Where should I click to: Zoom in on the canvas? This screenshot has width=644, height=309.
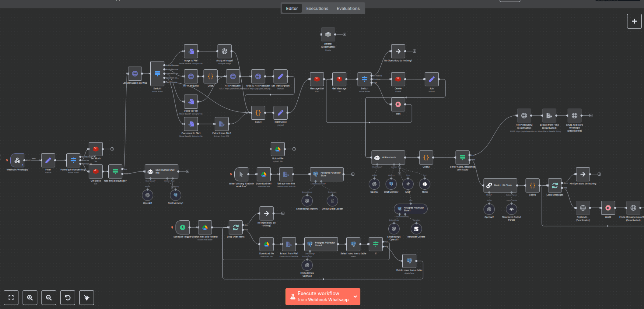click(30, 298)
